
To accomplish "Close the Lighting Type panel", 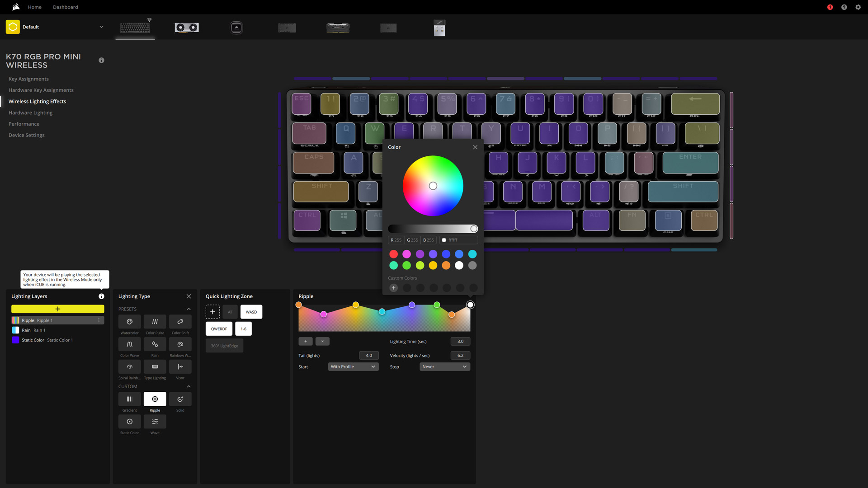I will [189, 296].
